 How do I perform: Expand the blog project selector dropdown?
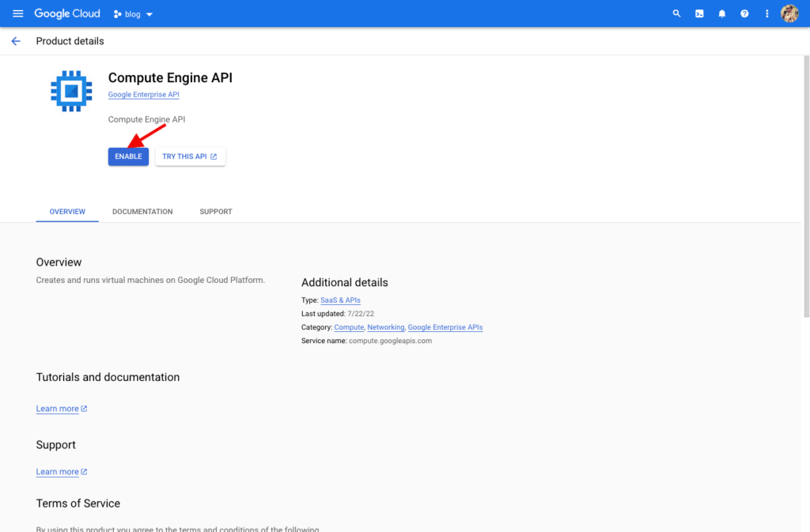point(133,14)
